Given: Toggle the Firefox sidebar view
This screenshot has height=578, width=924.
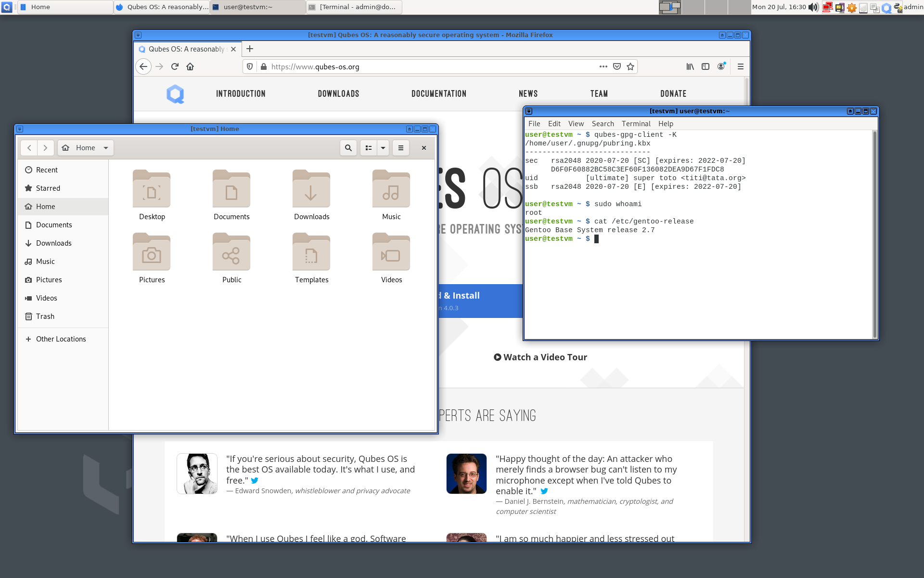Looking at the screenshot, I should pyautogui.click(x=706, y=66).
